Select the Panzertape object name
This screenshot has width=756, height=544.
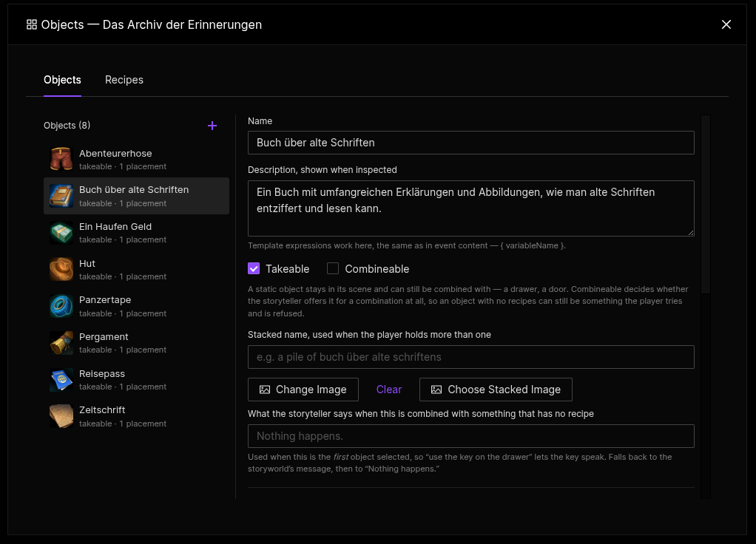click(x=105, y=299)
